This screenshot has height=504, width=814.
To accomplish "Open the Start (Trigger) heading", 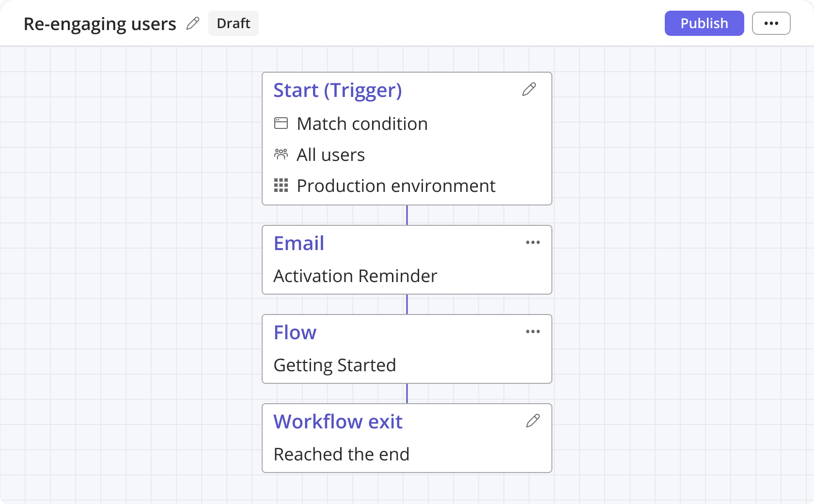I will [337, 90].
